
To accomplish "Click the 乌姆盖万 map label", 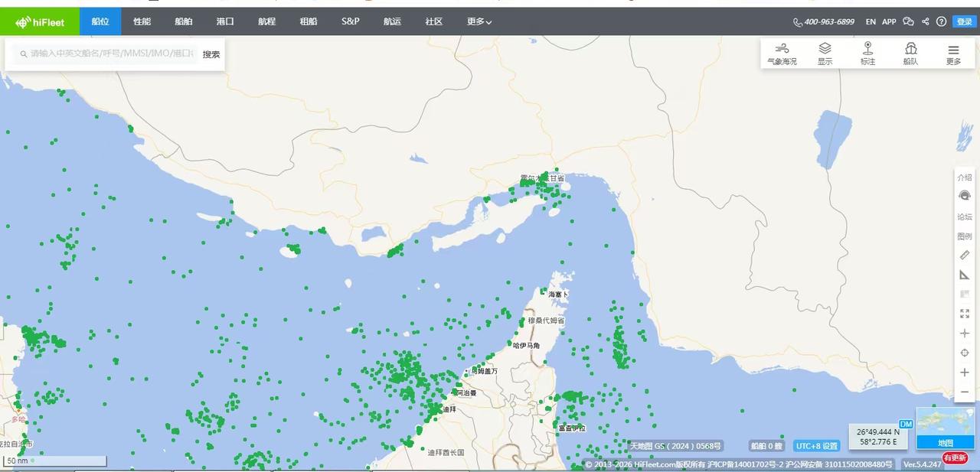I will [483, 371].
